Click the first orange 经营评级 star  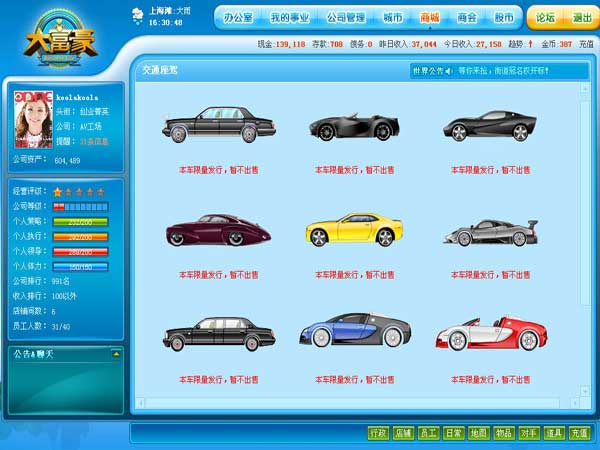[x=57, y=192]
